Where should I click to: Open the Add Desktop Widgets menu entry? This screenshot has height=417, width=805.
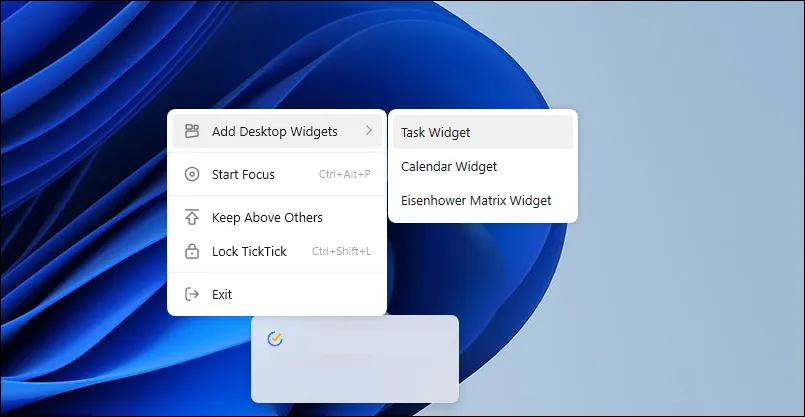(277, 131)
